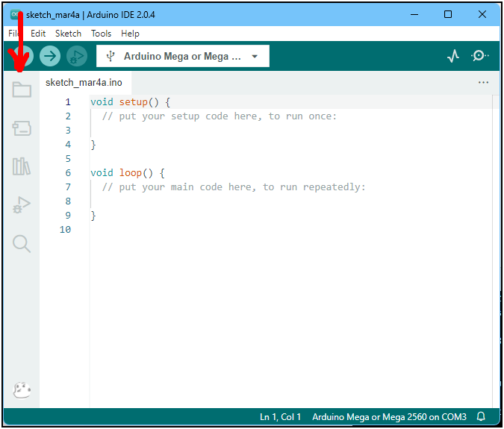Start debugging with the Debug toolbar button
This screenshot has width=504, height=429.
(77, 56)
